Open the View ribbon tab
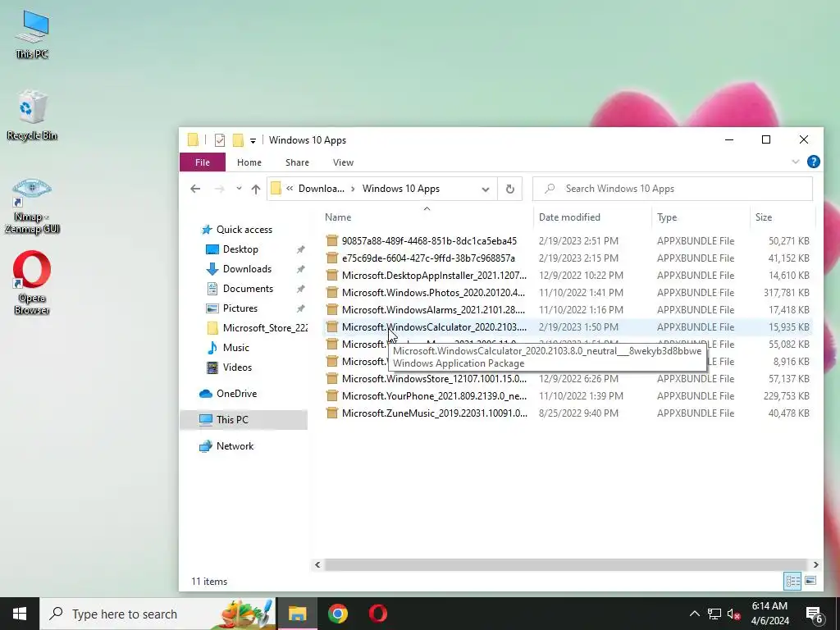 coord(343,162)
